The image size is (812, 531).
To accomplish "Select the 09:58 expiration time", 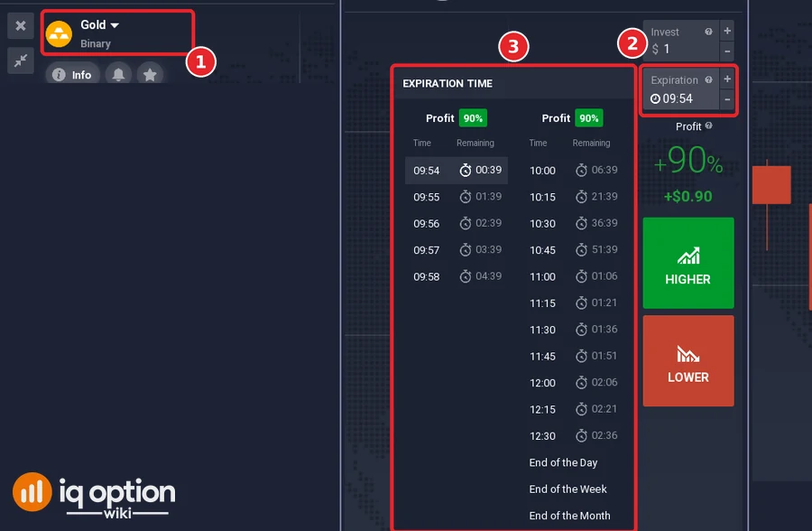I will pyautogui.click(x=457, y=275).
